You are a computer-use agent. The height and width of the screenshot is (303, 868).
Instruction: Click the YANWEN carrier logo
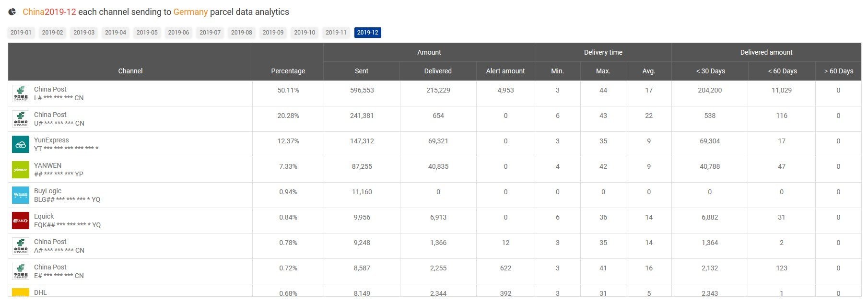coord(21,170)
